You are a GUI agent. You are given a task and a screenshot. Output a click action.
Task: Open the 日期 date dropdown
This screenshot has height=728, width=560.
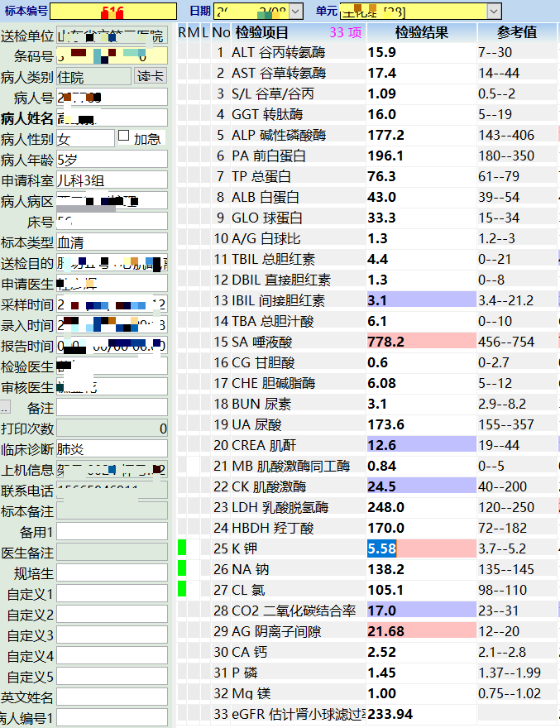[x=296, y=12]
